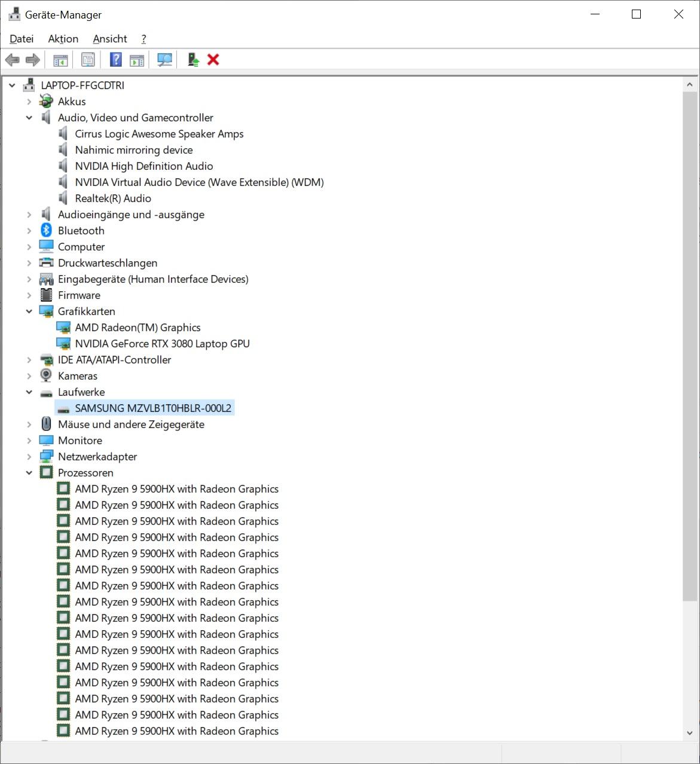Click the IDE ATA/ATAPI-Controller icon
Viewport: 700px width, 764px height.
click(x=46, y=359)
